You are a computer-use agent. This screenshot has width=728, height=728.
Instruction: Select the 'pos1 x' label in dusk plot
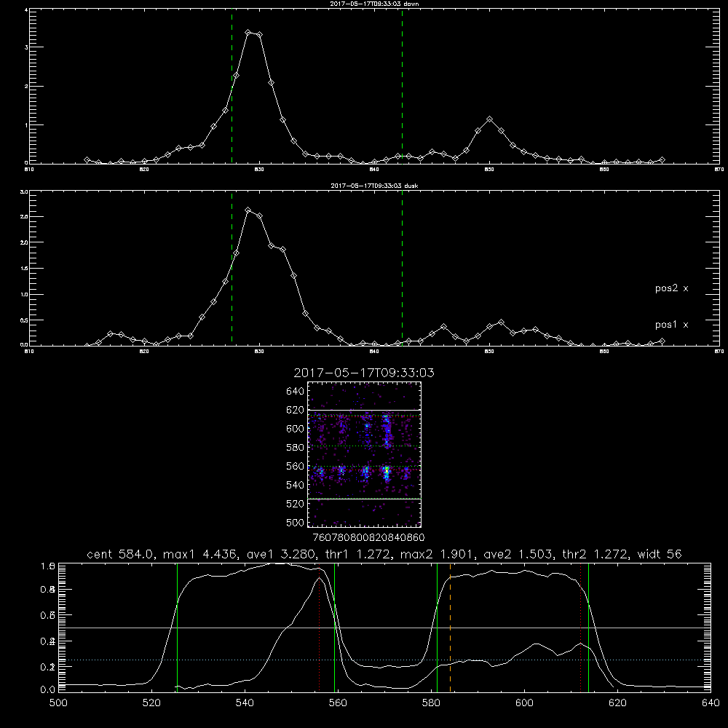[671, 325]
